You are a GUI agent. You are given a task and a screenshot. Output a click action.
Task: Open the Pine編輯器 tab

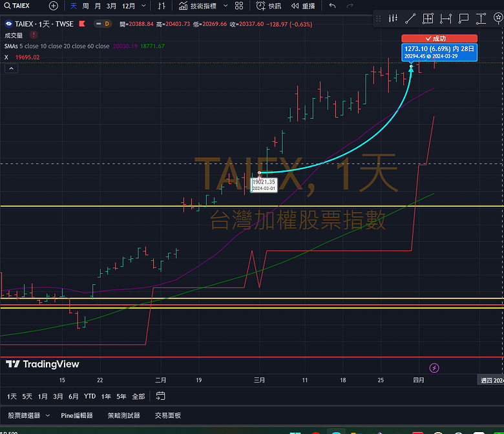77,415
